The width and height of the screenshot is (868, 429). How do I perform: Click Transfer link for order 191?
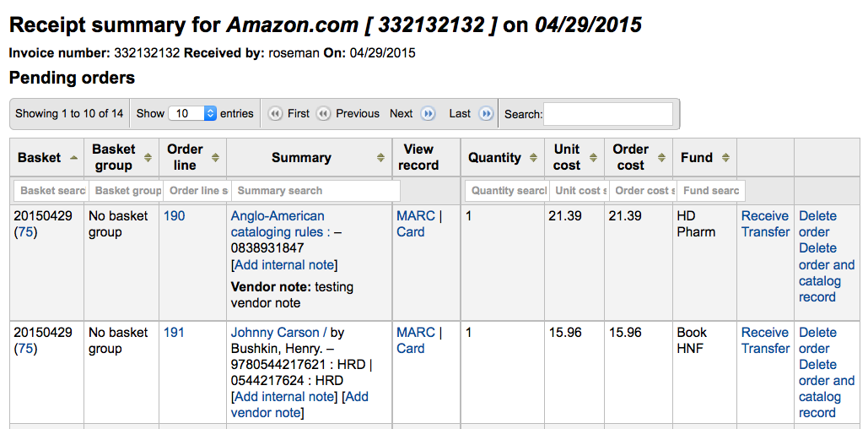click(765, 349)
